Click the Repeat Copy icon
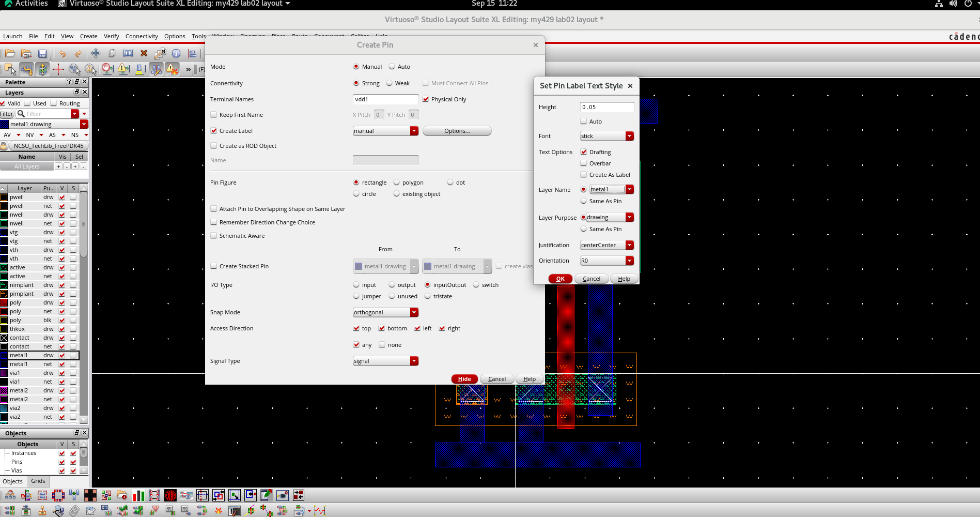 tap(160, 53)
